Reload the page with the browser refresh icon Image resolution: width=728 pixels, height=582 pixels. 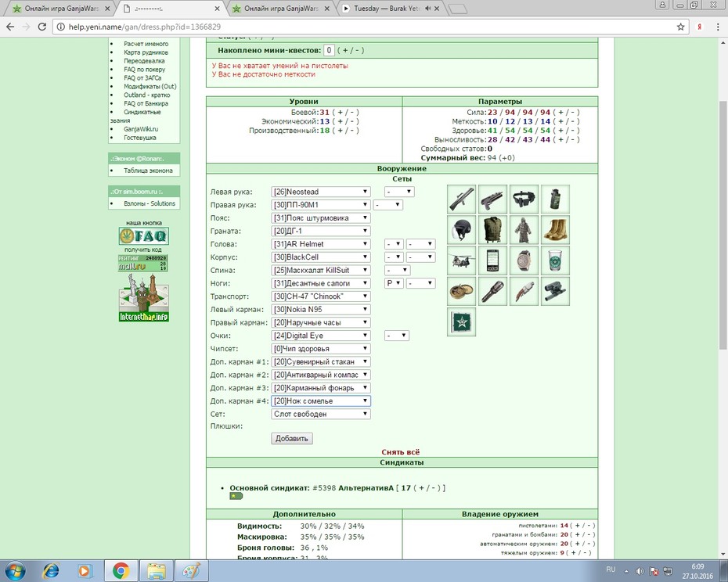tap(41, 27)
